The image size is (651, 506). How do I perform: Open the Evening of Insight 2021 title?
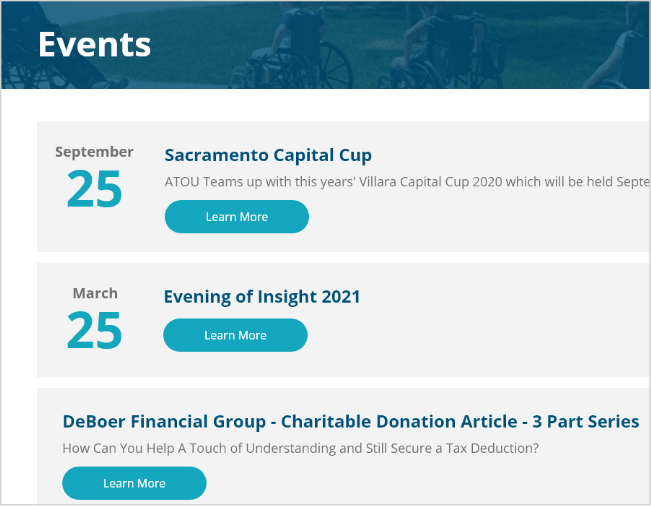point(262,297)
